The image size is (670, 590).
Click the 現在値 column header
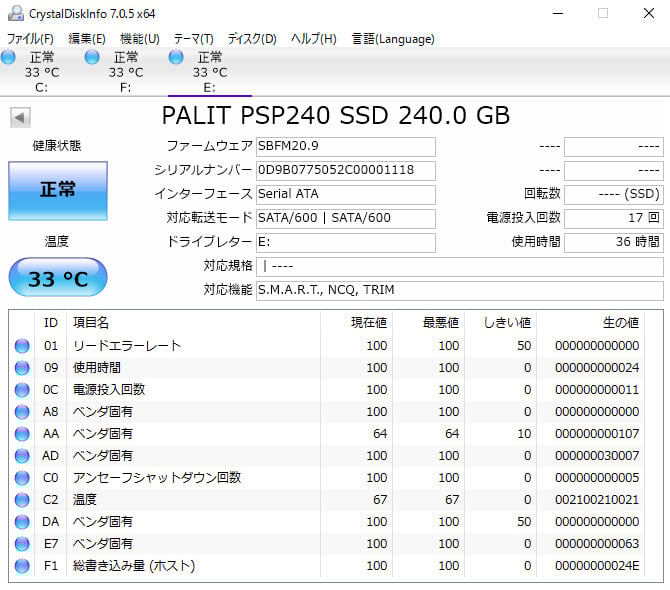pyautogui.click(x=369, y=323)
